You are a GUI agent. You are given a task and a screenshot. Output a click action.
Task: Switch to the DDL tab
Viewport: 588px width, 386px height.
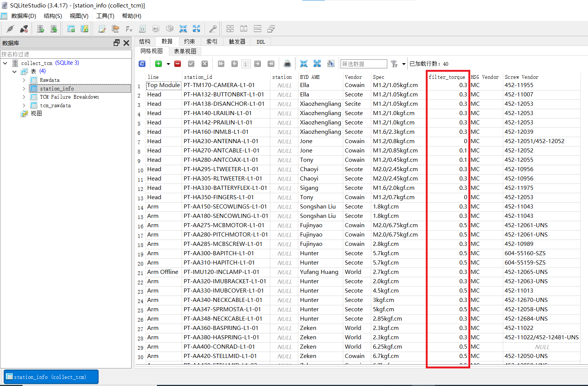261,42
